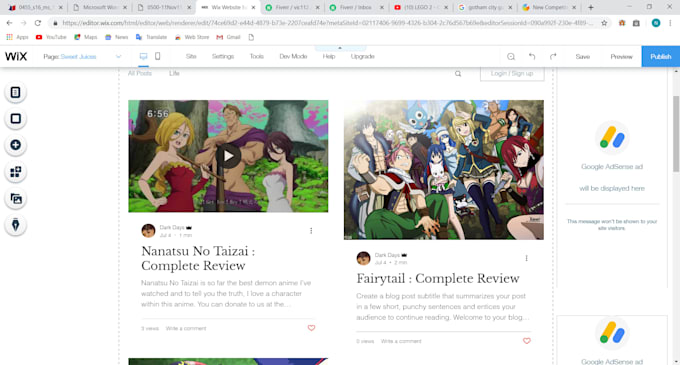680x365 pixels.
Task: Click the zoom out magnifier in Wix toolbar
Action: pos(511,57)
